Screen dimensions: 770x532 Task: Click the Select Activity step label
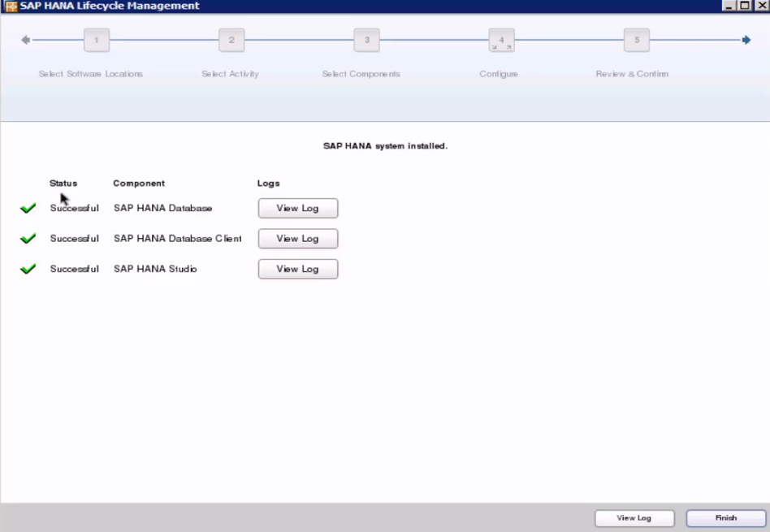230,74
